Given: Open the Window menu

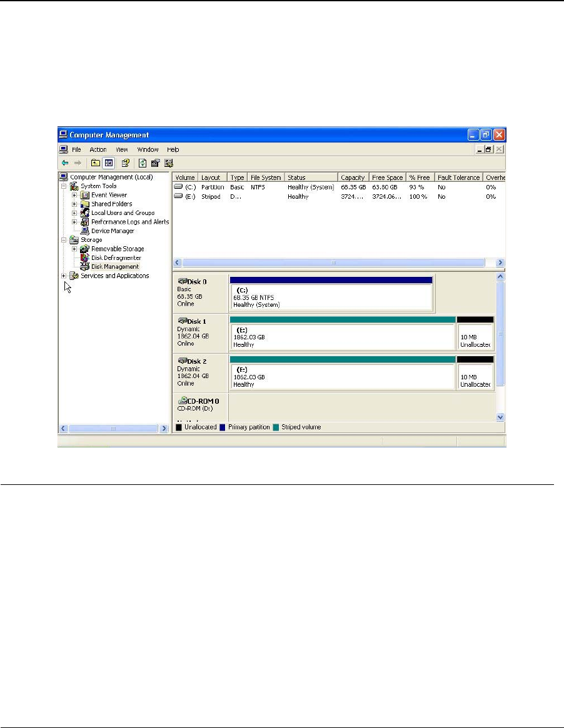Looking at the screenshot, I should click(x=148, y=149).
